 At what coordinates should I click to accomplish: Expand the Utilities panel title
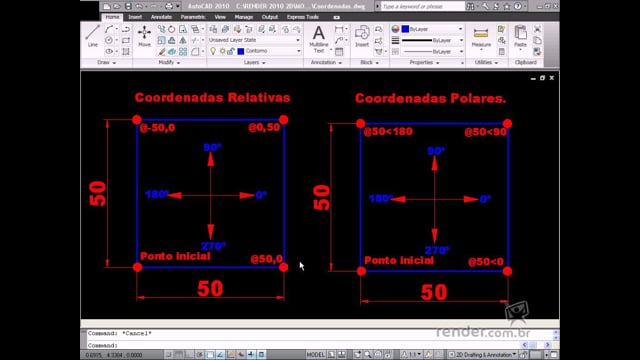pos(486,62)
